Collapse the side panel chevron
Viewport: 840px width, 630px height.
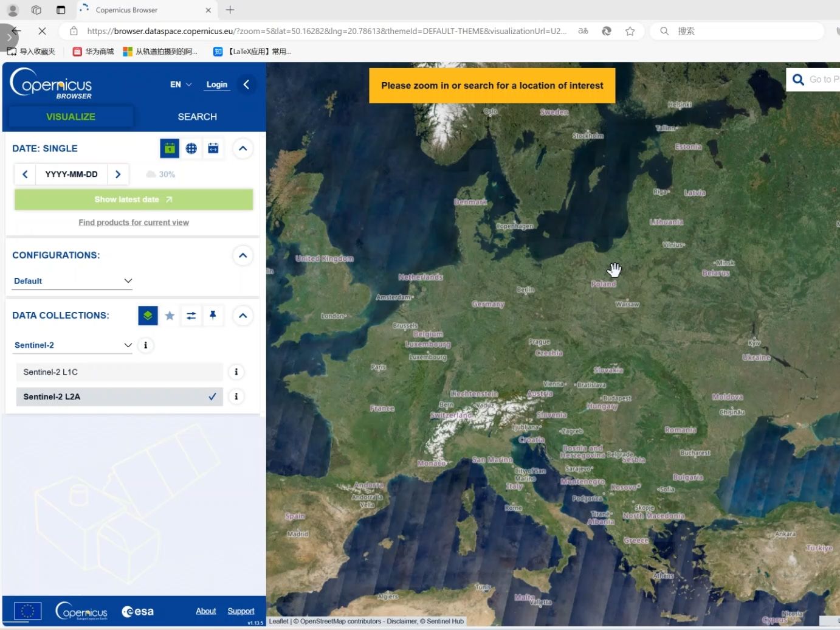[246, 85]
